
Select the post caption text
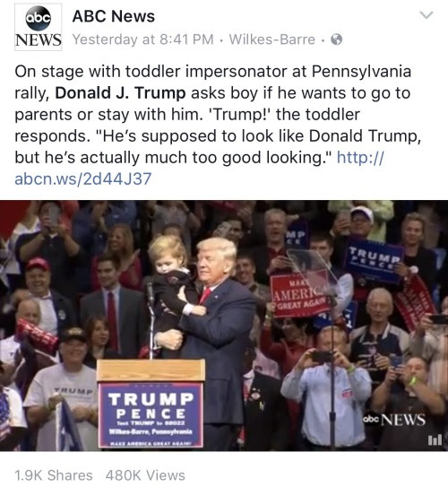(217, 125)
